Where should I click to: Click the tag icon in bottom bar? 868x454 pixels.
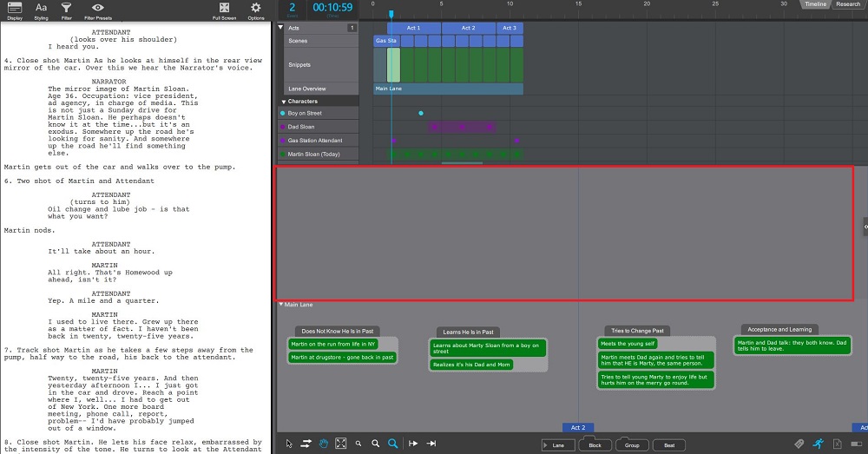(799, 444)
